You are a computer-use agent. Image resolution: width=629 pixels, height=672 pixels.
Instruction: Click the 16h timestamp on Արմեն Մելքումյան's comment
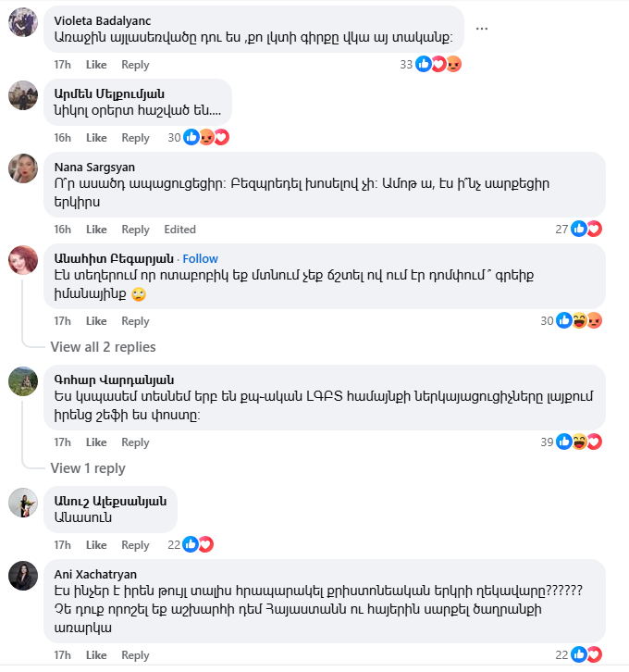(62, 138)
